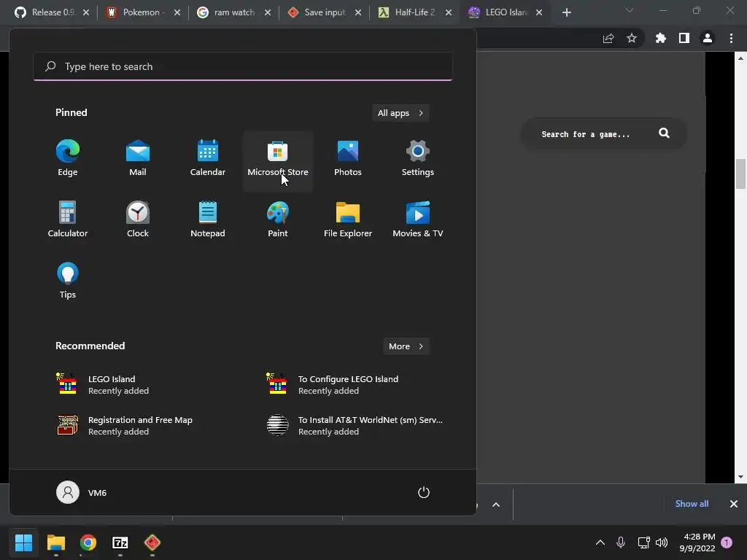This screenshot has width=747, height=560.
Task: Open the clock showing 4:28 PM
Action: [x=697, y=542]
